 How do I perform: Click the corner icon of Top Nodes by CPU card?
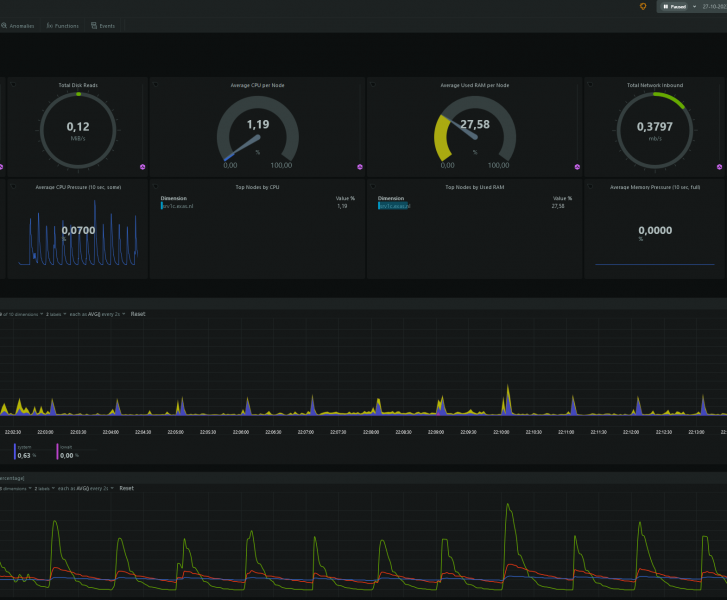point(155,186)
